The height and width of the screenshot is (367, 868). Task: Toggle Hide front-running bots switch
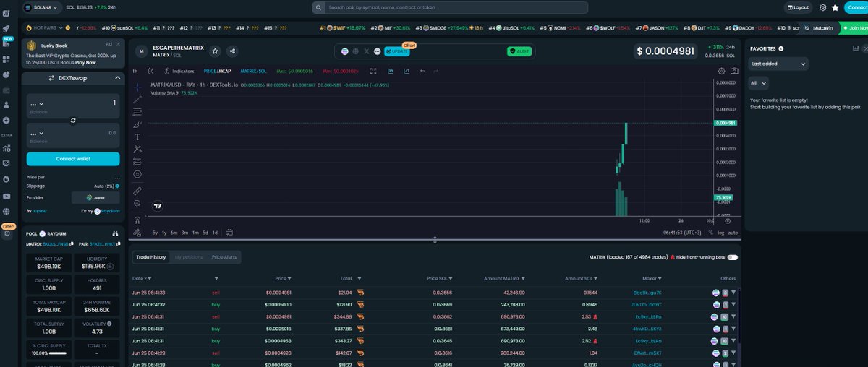coord(732,257)
